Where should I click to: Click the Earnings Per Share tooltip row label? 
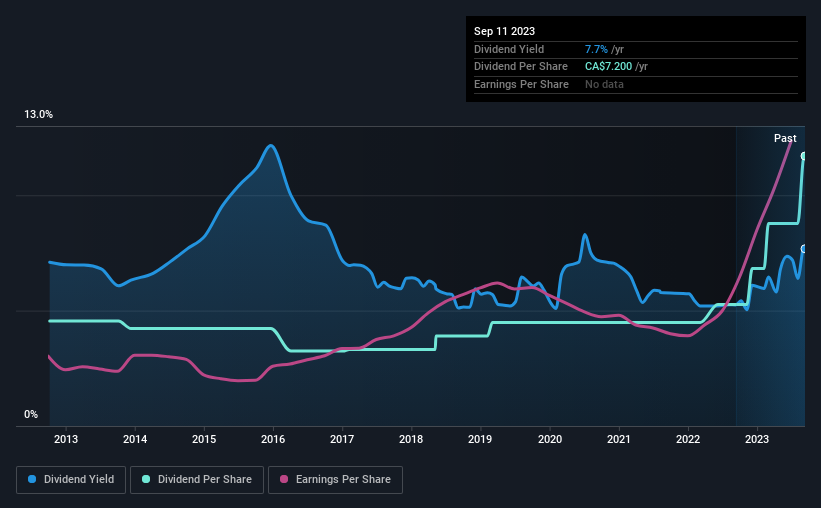[x=521, y=84]
